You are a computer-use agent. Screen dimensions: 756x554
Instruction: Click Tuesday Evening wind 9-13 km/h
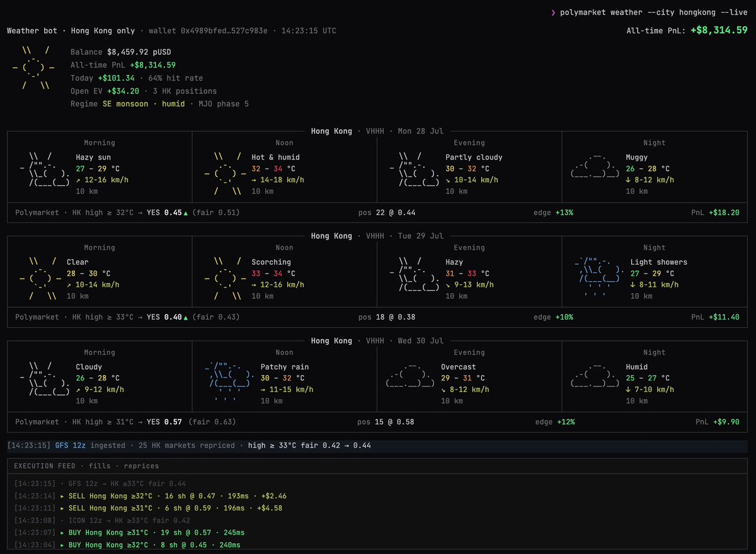click(469, 285)
